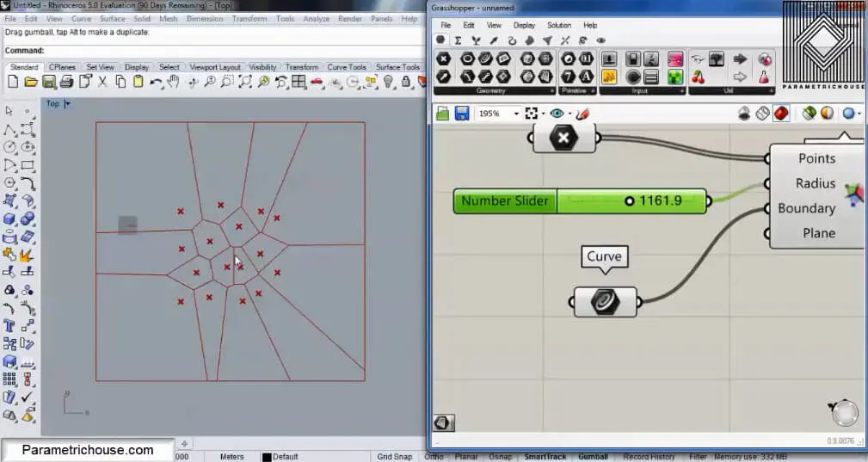The image size is (868, 462).
Task: Switch to Viewport Layout tab in Rhino
Action: pos(215,67)
